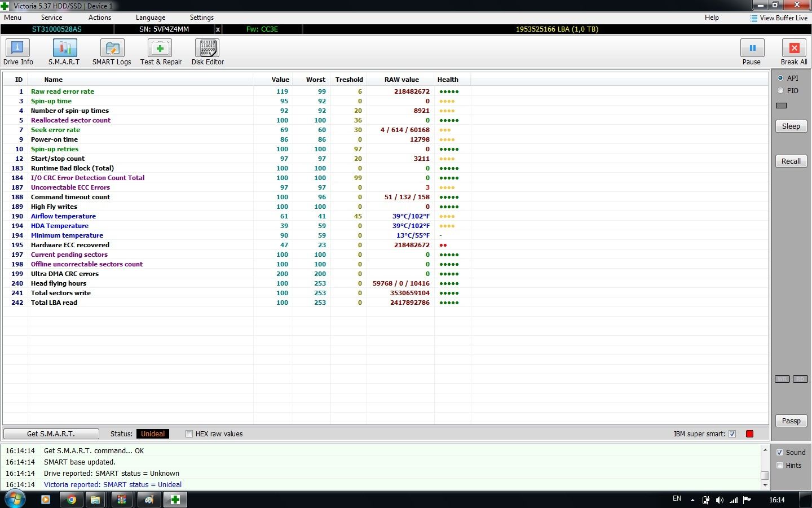The width and height of the screenshot is (812, 508).
Task: Click the View Buffer Live icon
Action: pyautogui.click(x=754, y=18)
